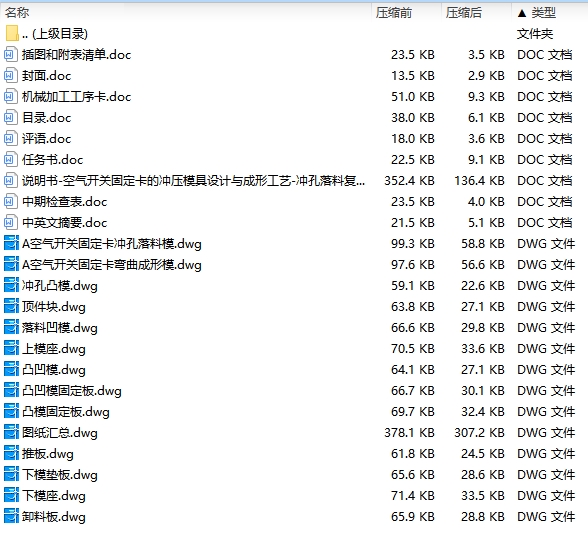Viewport: 588px width, 560px height.
Task: Select the file name 中期检查表.doc
Action: [x=64, y=202]
